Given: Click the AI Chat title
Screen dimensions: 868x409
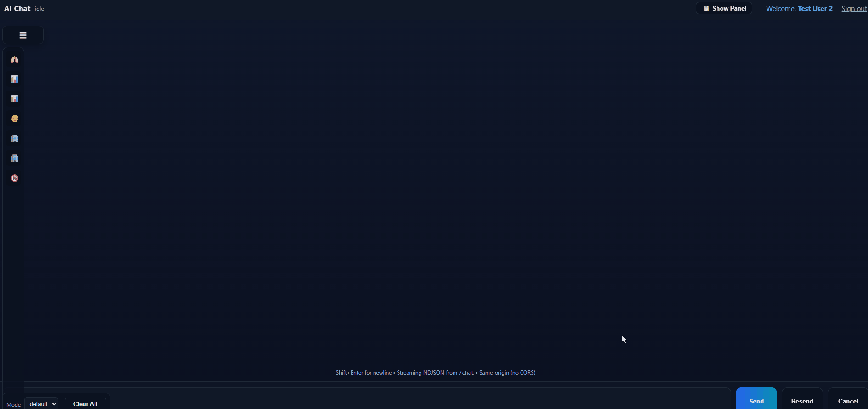Looking at the screenshot, I should click(x=17, y=9).
